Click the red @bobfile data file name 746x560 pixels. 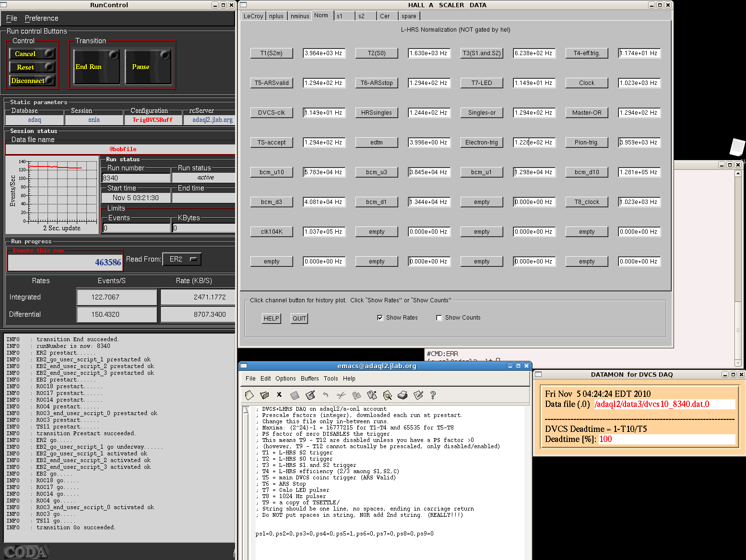(x=123, y=149)
